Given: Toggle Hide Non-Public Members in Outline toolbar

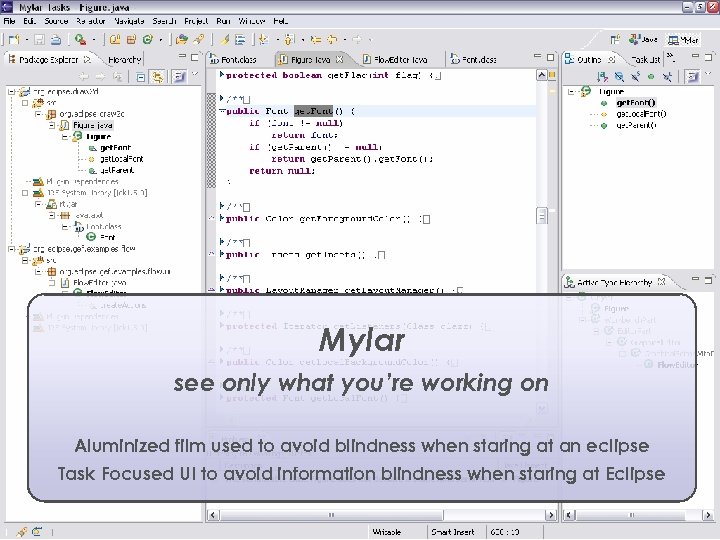Looking at the screenshot, I should click(651, 77).
